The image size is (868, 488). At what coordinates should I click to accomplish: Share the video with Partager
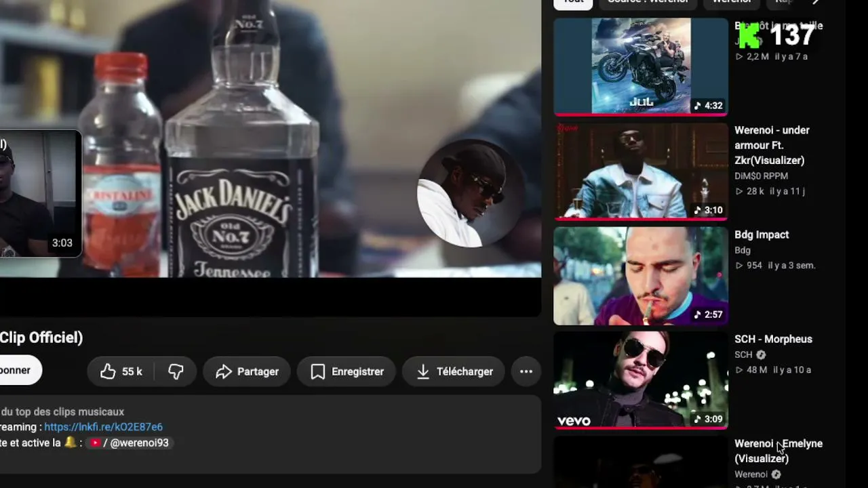(x=247, y=371)
